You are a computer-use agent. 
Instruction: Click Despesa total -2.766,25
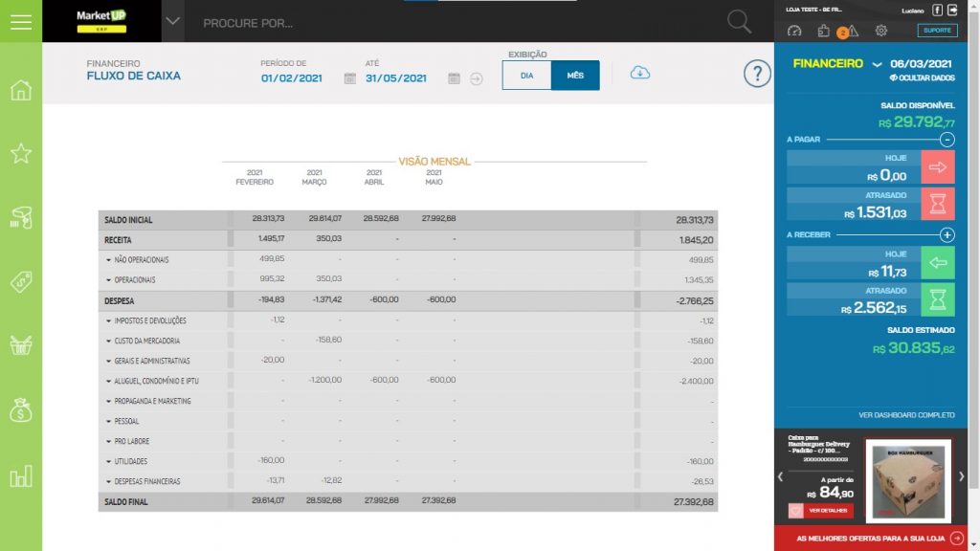[695, 301]
